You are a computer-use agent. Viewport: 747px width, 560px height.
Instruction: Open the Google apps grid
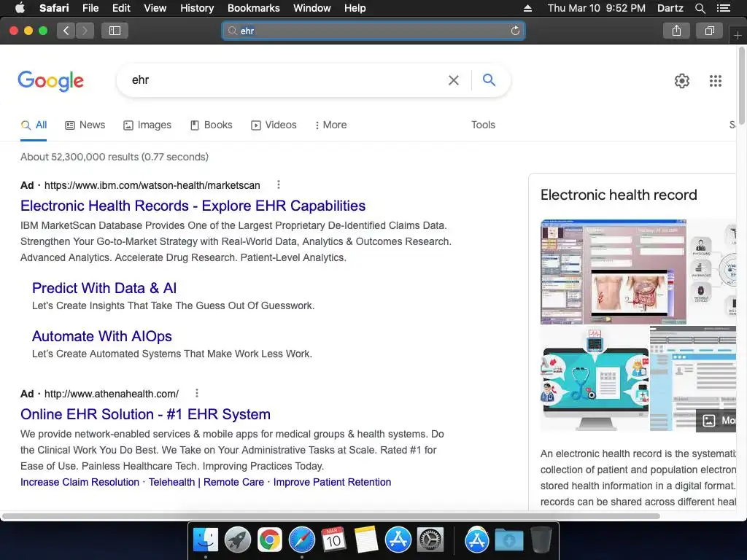[x=715, y=81]
